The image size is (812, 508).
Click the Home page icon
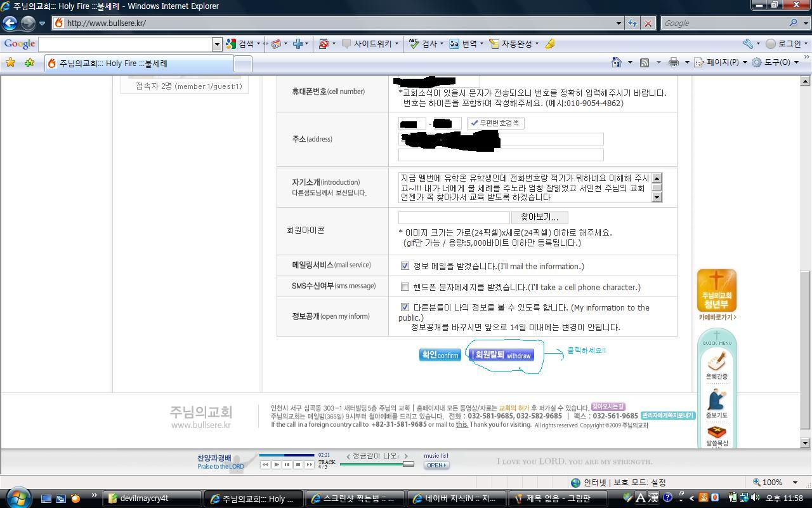click(616, 62)
